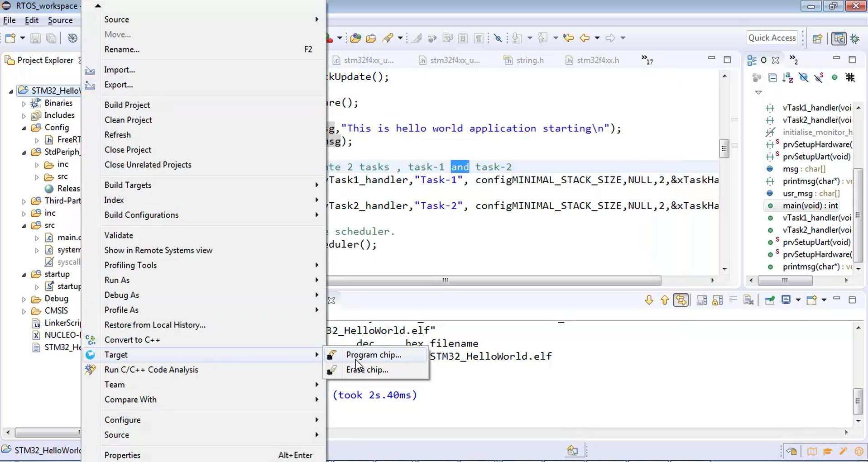The width and height of the screenshot is (868, 462).
Task: Click the Save All toolbar icon
Action: [51, 38]
